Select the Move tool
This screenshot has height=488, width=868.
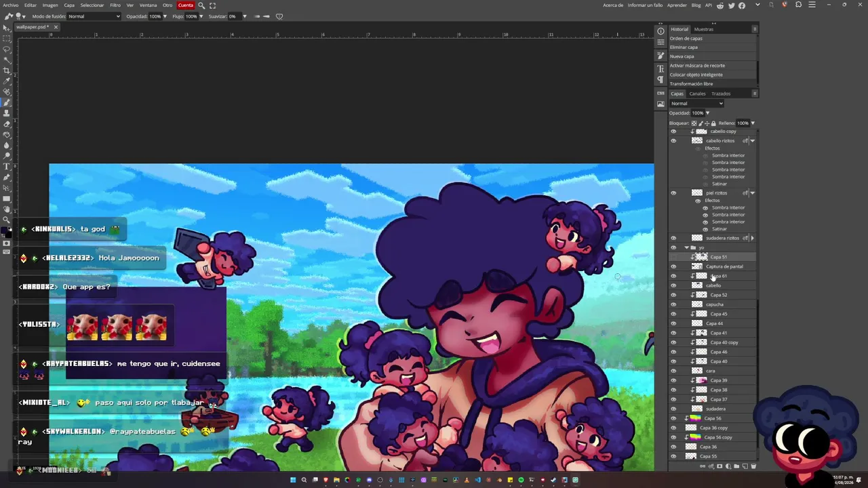tap(7, 28)
